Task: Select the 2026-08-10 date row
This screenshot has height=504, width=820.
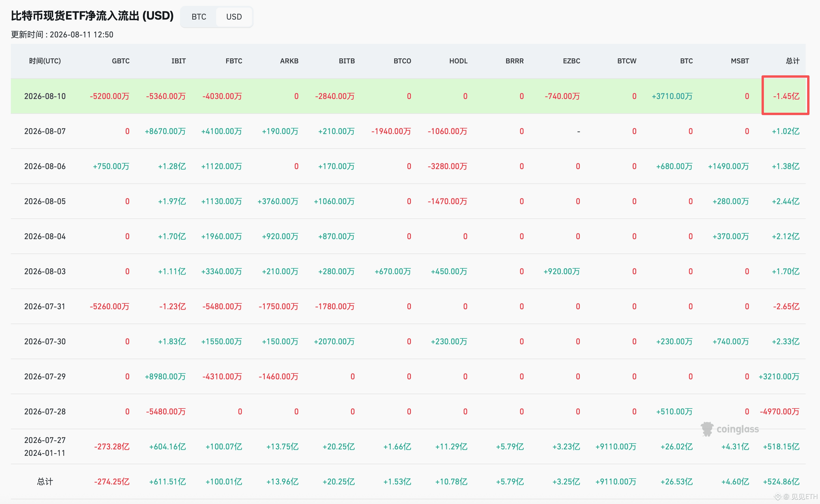Action: (408, 96)
